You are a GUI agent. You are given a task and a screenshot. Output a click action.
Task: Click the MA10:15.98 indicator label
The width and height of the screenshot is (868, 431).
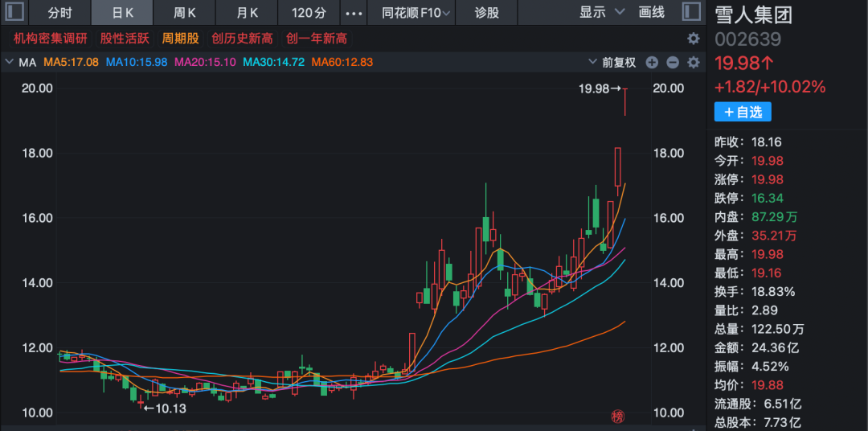[x=137, y=63]
